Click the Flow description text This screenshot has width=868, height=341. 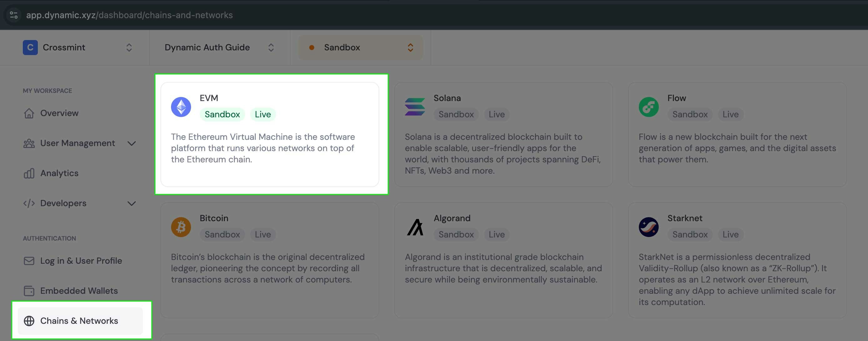tap(737, 148)
